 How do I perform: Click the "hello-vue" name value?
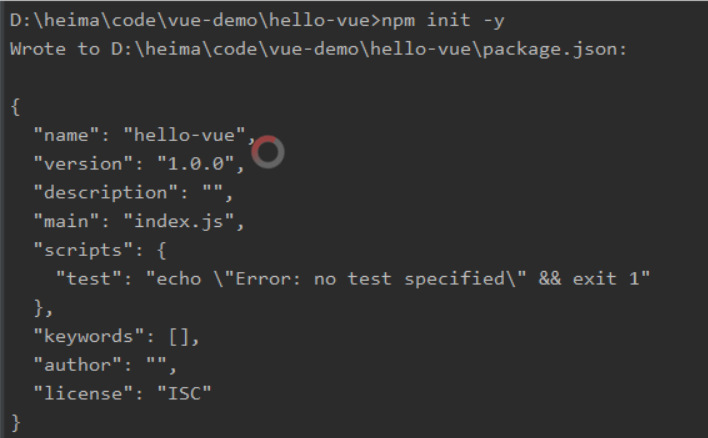184,135
